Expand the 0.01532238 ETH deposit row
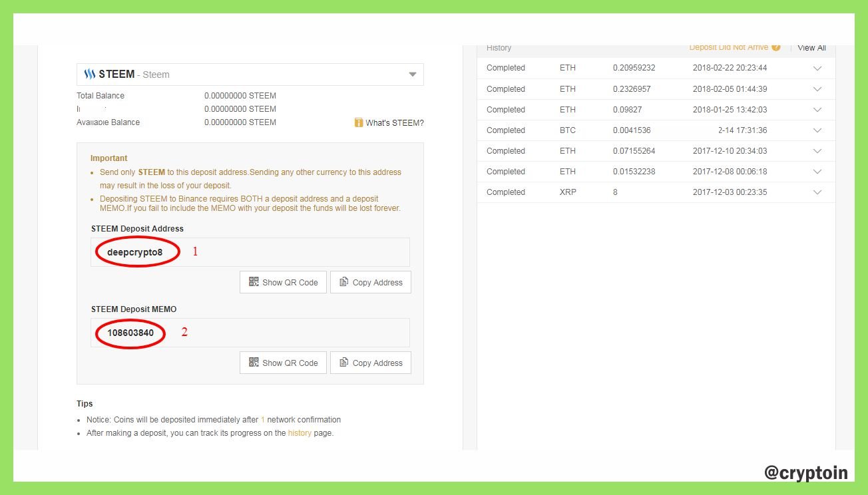This screenshot has height=495, width=868. [817, 172]
